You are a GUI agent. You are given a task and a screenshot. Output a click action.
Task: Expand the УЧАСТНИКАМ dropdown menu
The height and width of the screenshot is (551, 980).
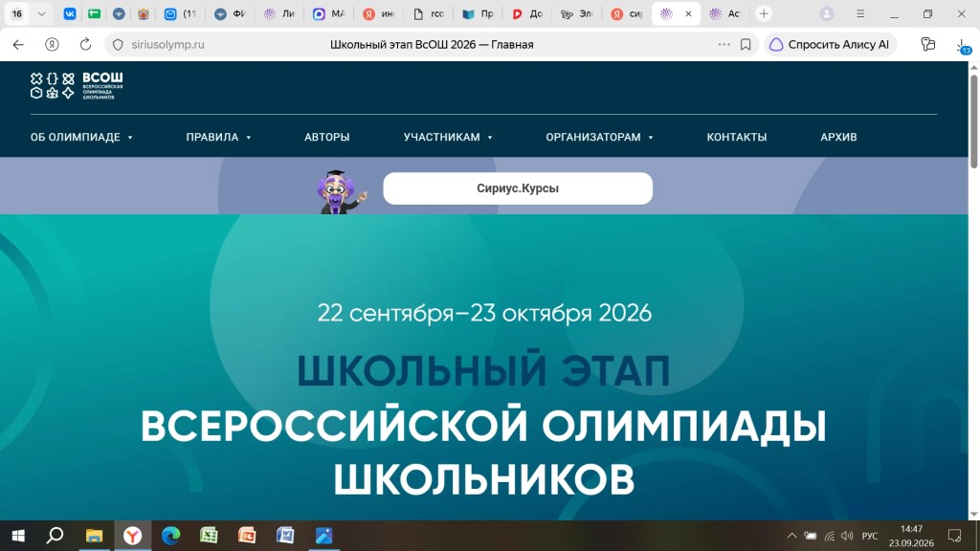[x=448, y=137]
